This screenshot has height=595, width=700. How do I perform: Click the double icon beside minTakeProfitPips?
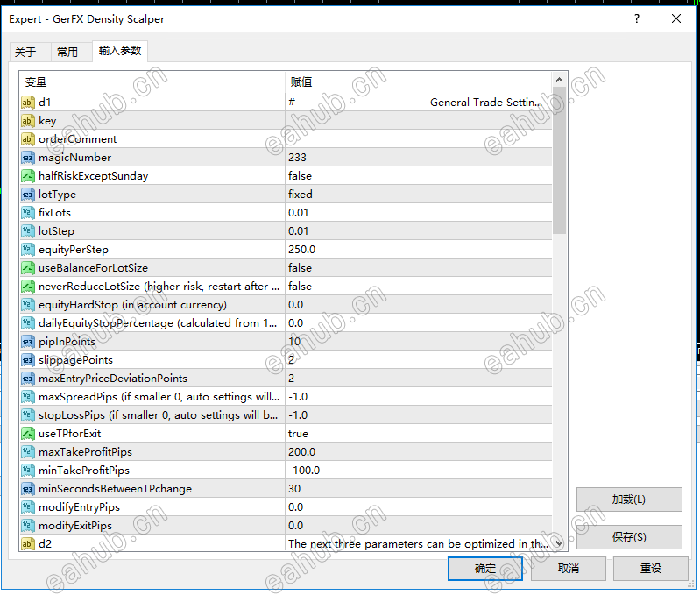tap(28, 471)
